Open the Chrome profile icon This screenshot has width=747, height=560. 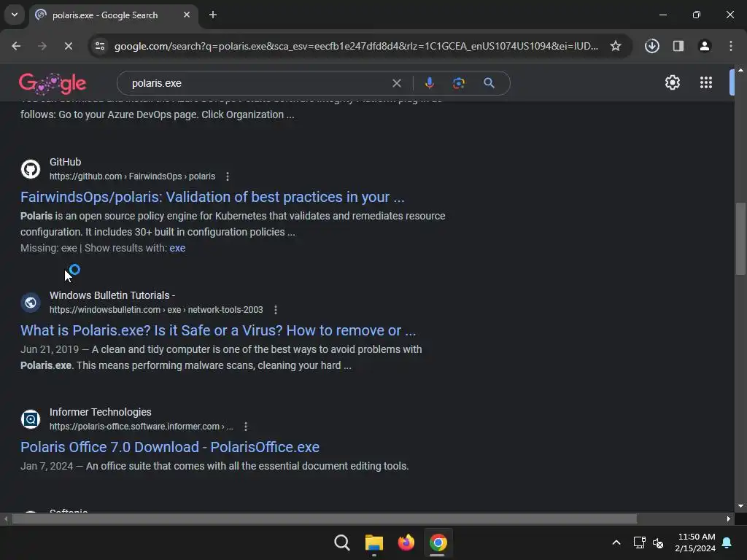(x=705, y=46)
